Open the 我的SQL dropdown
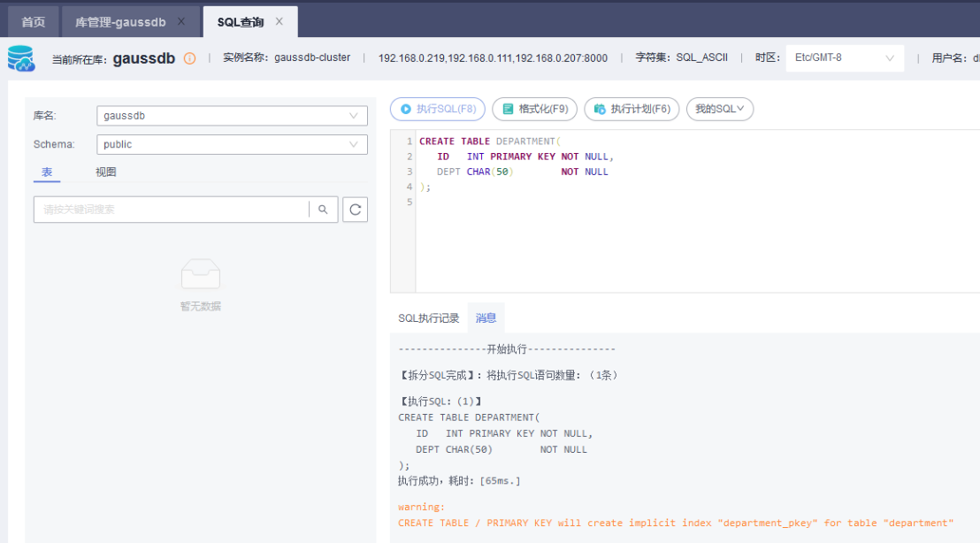 point(720,109)
